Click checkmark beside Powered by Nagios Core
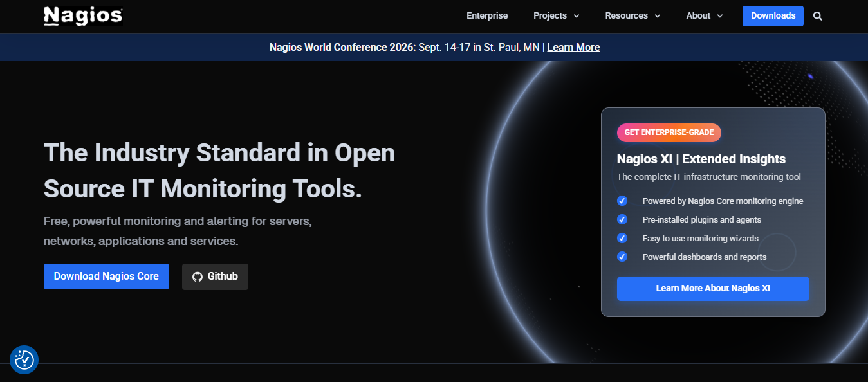The height and width of the screenshot is (382, 868). coord(622,201)
